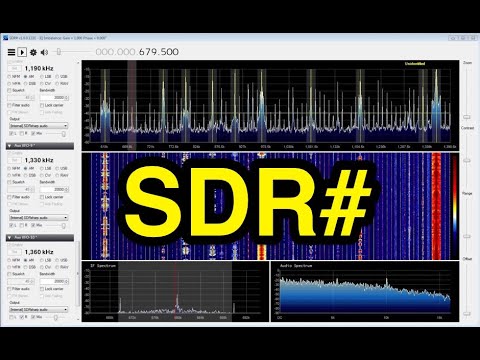Open the Output dropdown under 1,190 kHz

pyautogui.click(x=39, y=126)
